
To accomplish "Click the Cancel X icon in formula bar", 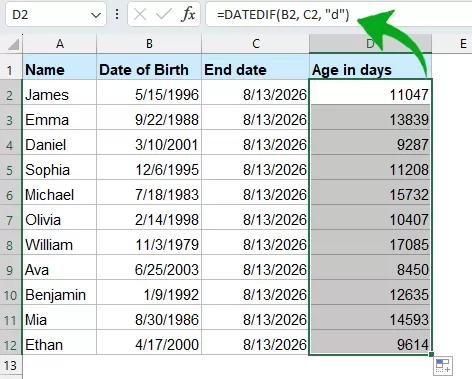I will click(x=140, y=14).
